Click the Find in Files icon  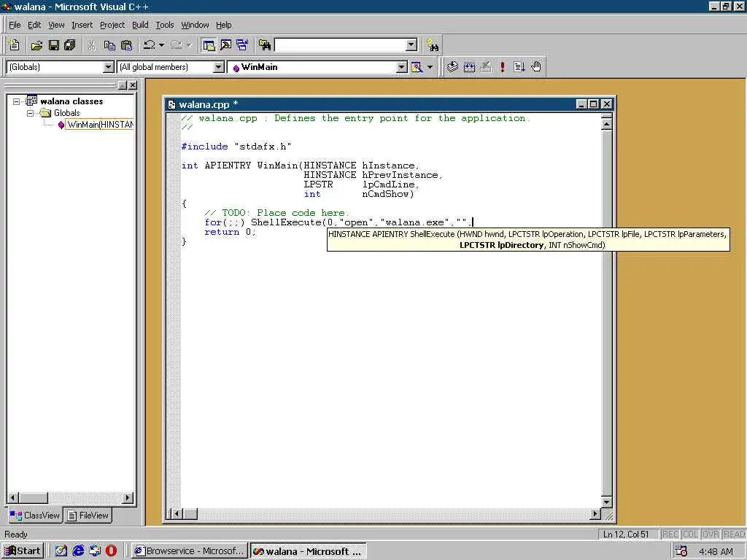[264, 45]
